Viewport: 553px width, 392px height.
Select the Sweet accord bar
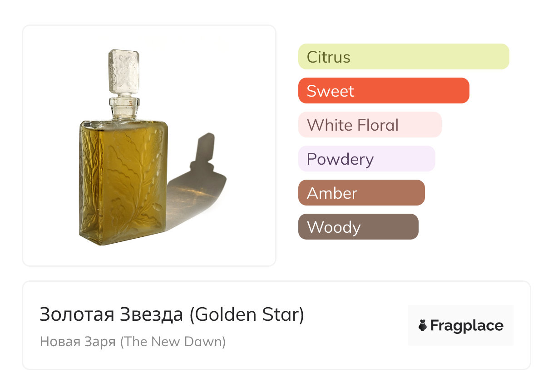click(x=383, y=91)
